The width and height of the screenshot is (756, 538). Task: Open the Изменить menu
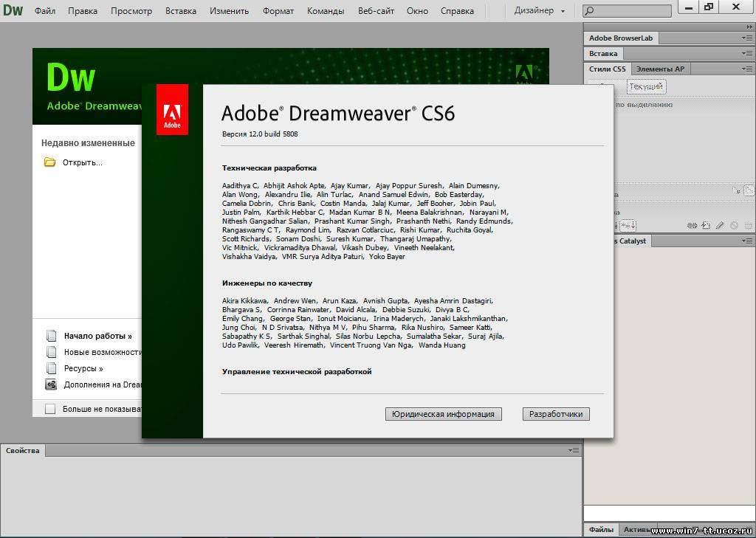(230, 10)
